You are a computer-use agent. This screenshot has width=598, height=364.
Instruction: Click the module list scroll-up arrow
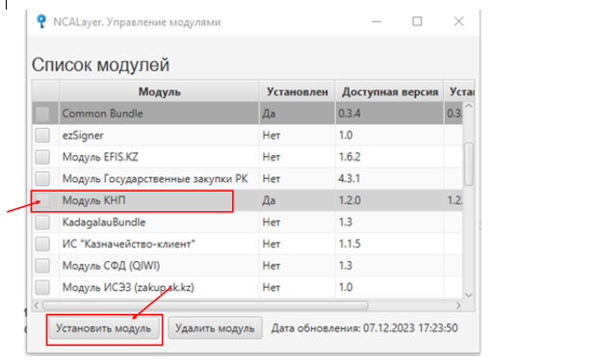click(469, 107)
